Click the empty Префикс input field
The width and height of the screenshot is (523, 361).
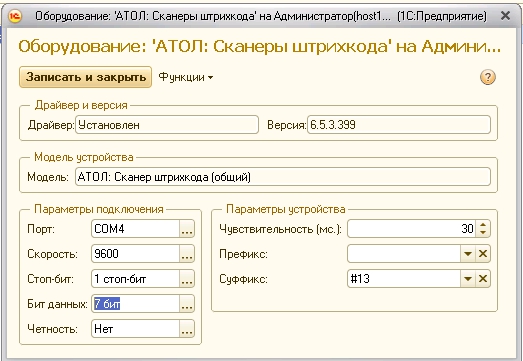coord(404,254)
